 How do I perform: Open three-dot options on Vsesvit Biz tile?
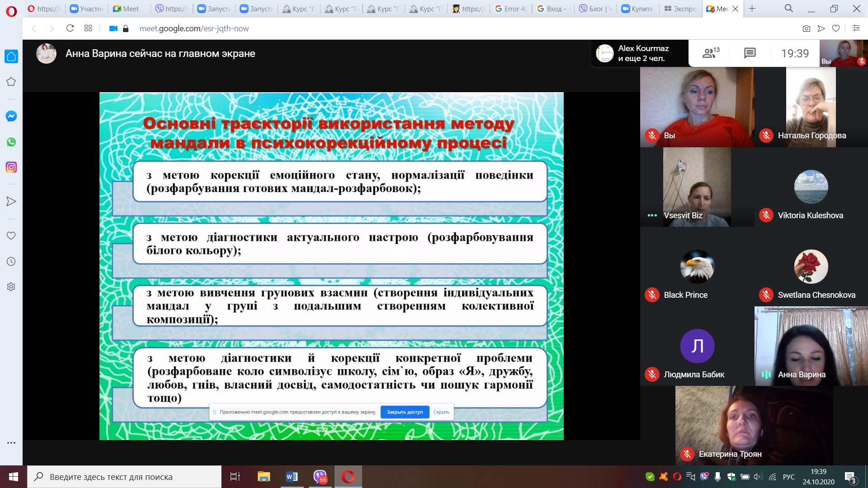point(652,215)
